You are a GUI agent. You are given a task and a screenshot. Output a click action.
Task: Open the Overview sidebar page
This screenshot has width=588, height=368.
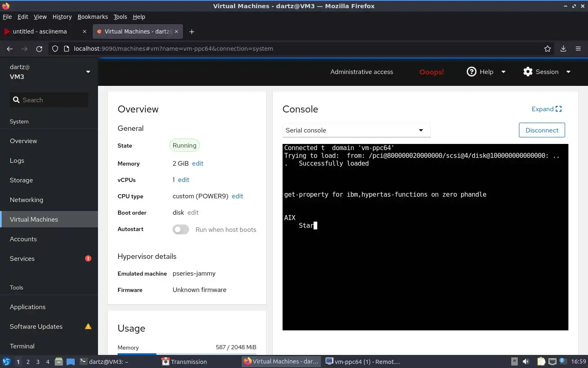coord(49,141)
